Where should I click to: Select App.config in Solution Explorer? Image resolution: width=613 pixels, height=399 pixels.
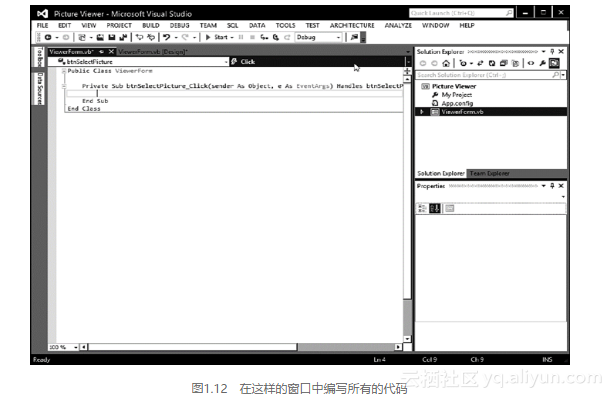[x=457, y=103]
